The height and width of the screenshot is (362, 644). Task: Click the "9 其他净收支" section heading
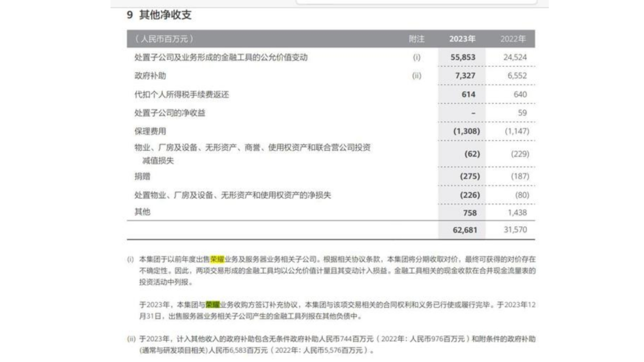(159, 15)
